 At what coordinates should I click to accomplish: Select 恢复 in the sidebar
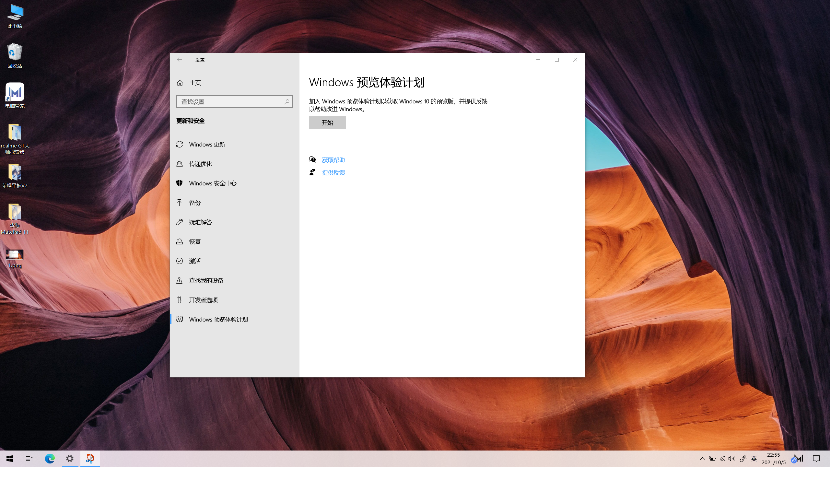pyautogui.click(x=234, y=241)
